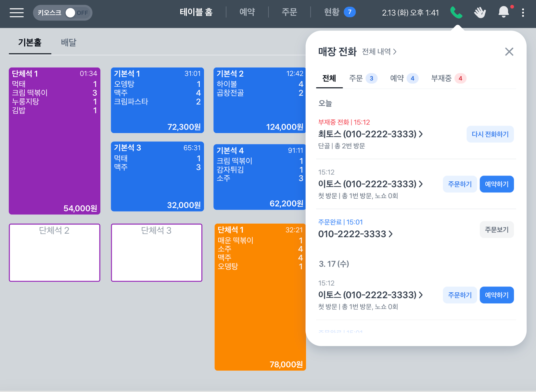Open the 현황 menu with badge 7
The width and height of the screenshot is (536, 392).
(339, 12)
